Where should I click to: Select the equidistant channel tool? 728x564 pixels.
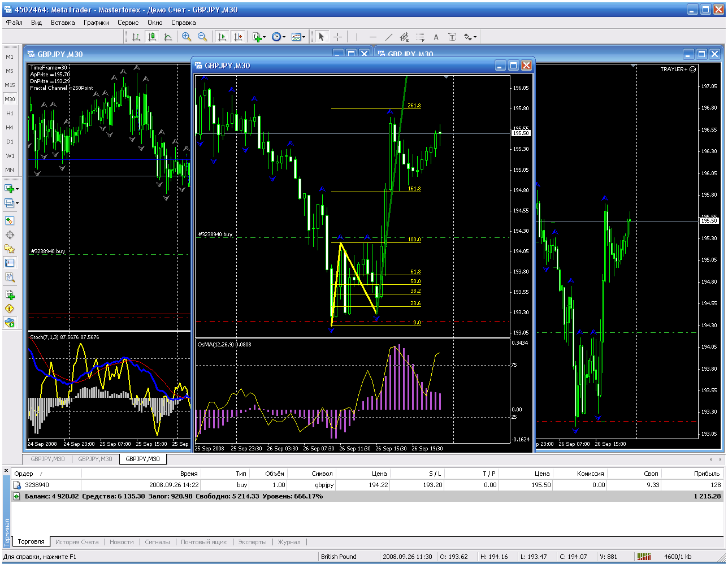pyautogui.click(x=404, y=37)
